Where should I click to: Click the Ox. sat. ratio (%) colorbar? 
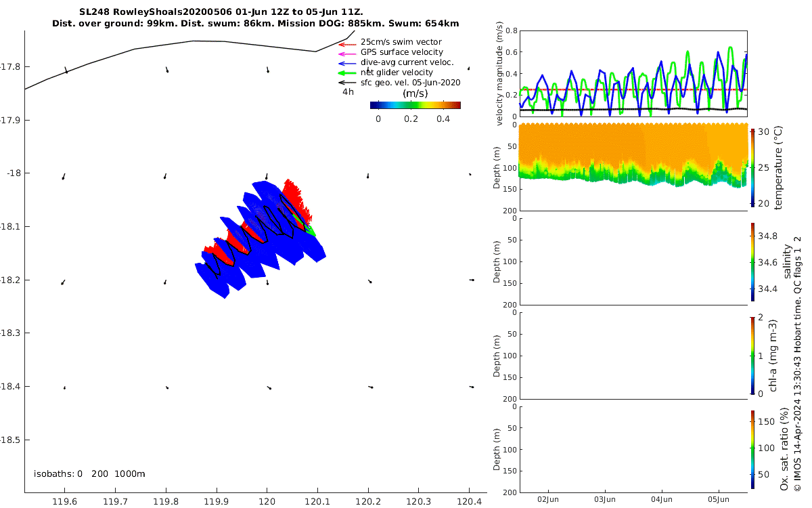point(752,449)
